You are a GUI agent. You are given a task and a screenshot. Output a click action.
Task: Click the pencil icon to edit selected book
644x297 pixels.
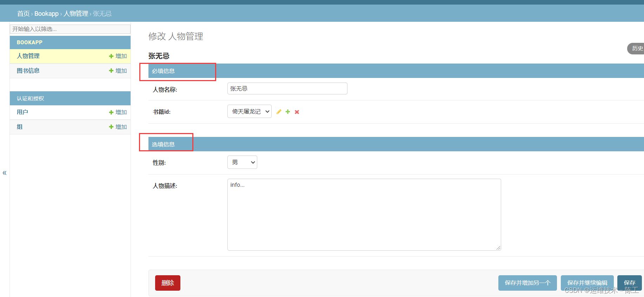[x=279, y=112]
